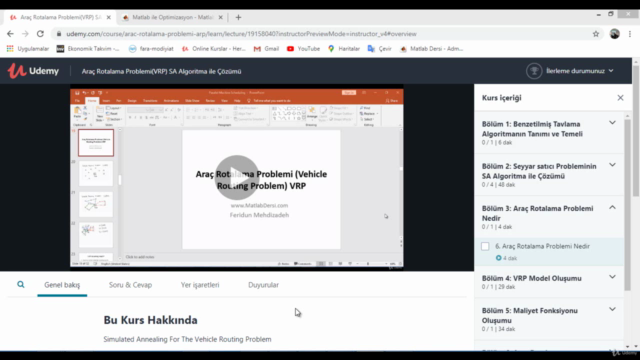The height and width of the screenshot is (360, 640).
Task: Select the Duyurular tab
Action: click(x=263, y=285)
